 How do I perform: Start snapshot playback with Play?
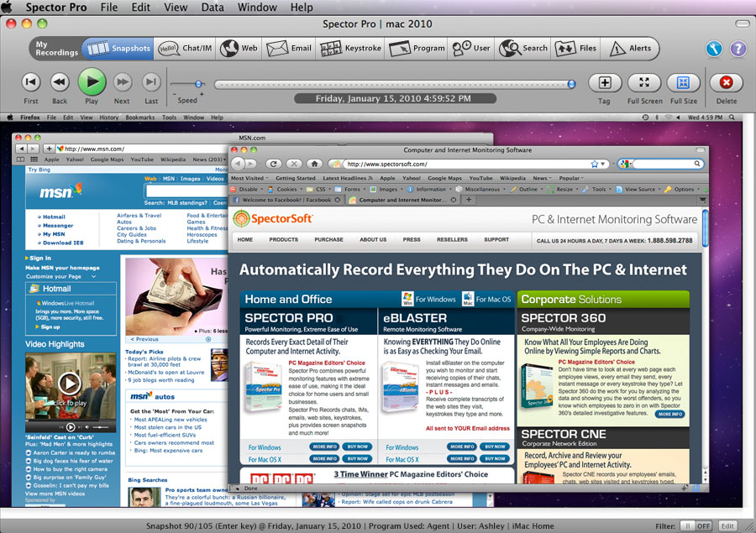coord(92,82)
